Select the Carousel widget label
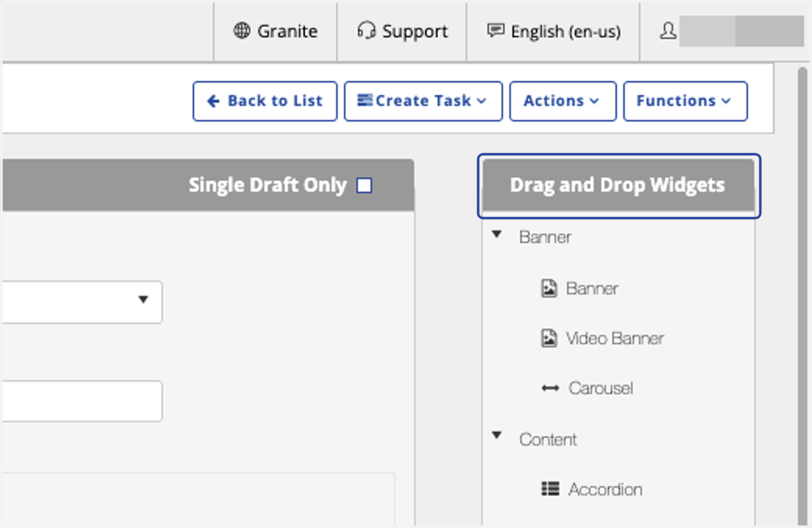Image resolution: width=812 pixels, height=528 pixels. 601,389
